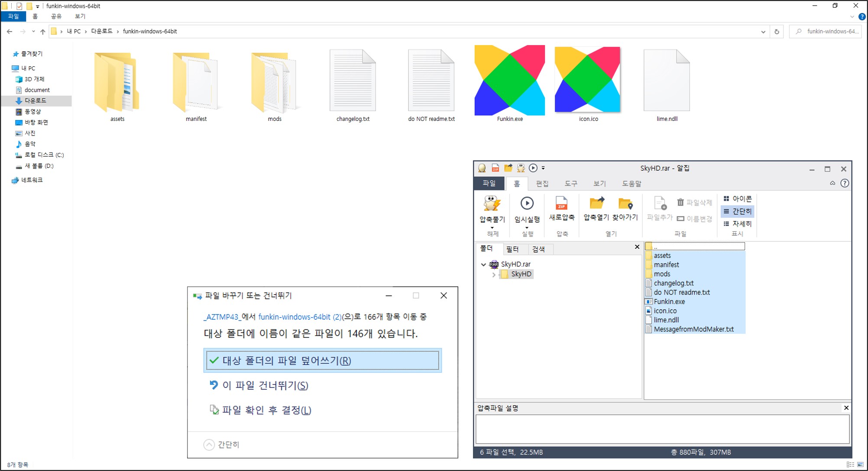Select 아이콘 view mode in 알집
Screen dimensions: 868x471
pos(738,199)
